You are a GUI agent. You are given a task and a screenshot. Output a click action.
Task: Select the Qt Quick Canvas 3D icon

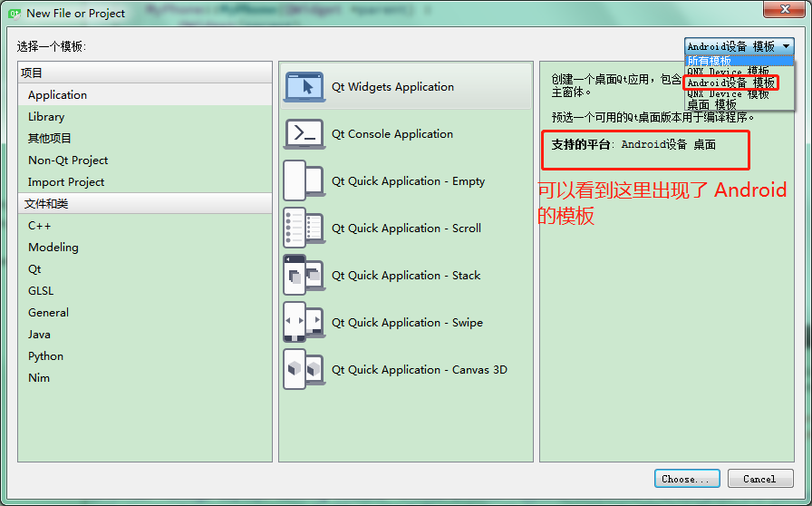tap(304, 370)
